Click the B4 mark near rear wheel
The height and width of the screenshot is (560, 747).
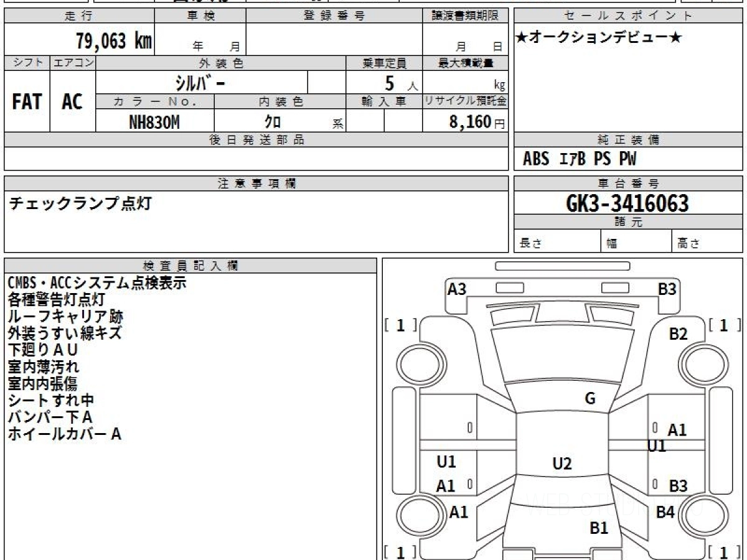click(x=665, y=512)
